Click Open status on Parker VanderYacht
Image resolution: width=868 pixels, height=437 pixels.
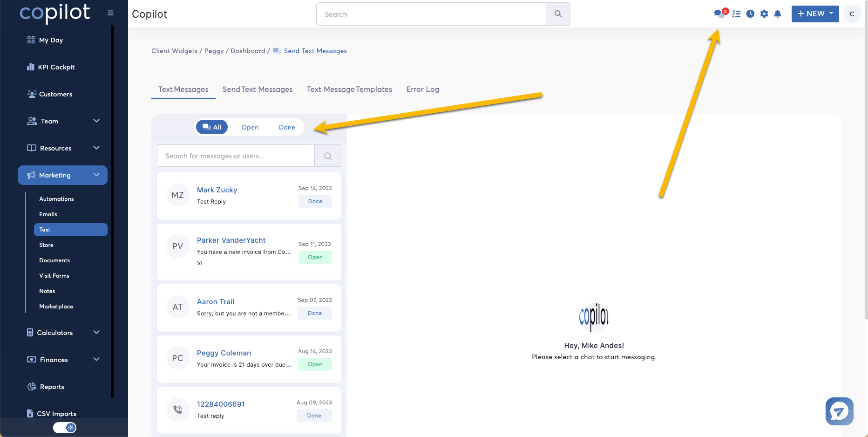tap(315, 257)
